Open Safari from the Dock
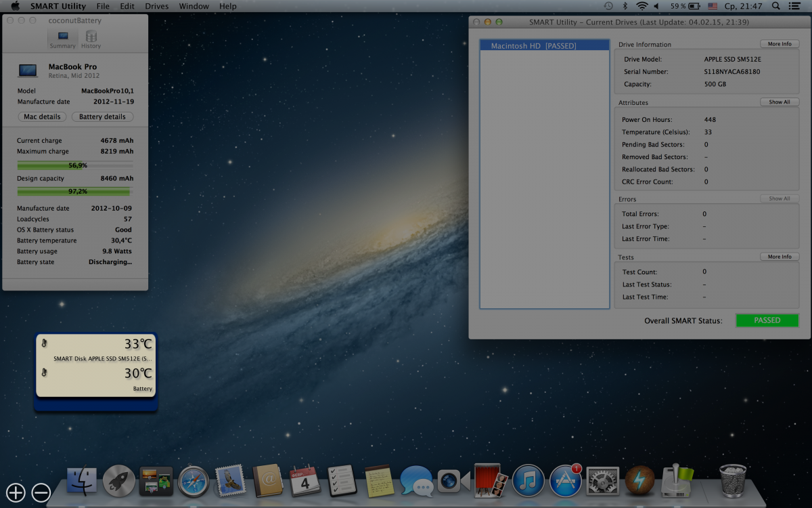Viewport: 812px width, 508px height. (194, 482)
